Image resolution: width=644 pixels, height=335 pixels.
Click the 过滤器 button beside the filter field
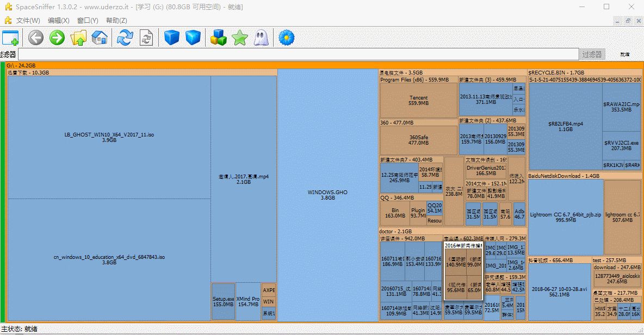coord(592,54)
